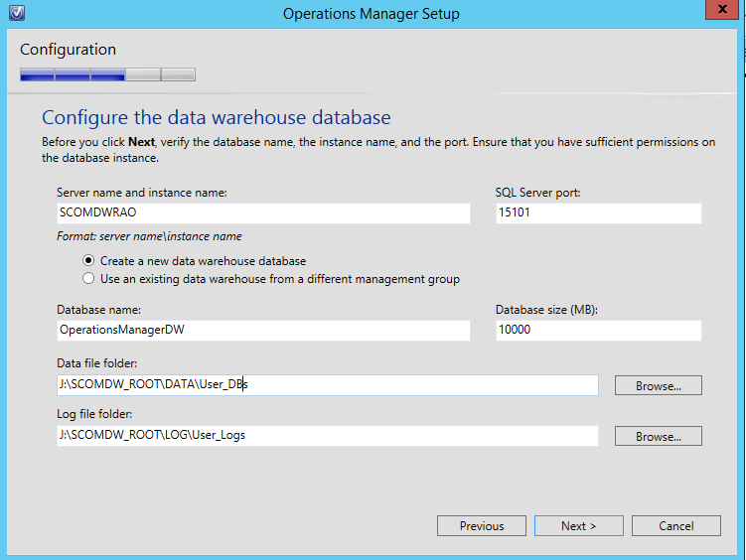Browse for the data file folder
Image resolution: width=746 pixels, height=560 pixels.
pyautogui.click(x=659, y=385)
